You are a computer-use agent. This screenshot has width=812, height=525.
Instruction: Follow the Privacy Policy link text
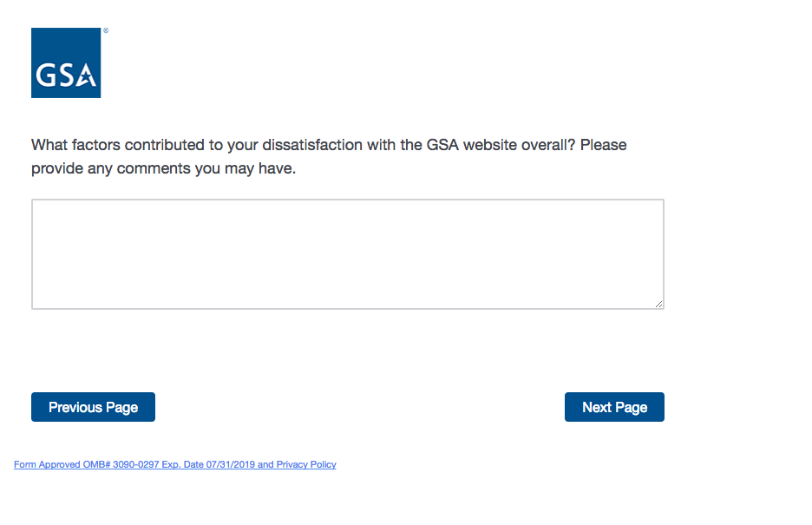coord(306,465)
